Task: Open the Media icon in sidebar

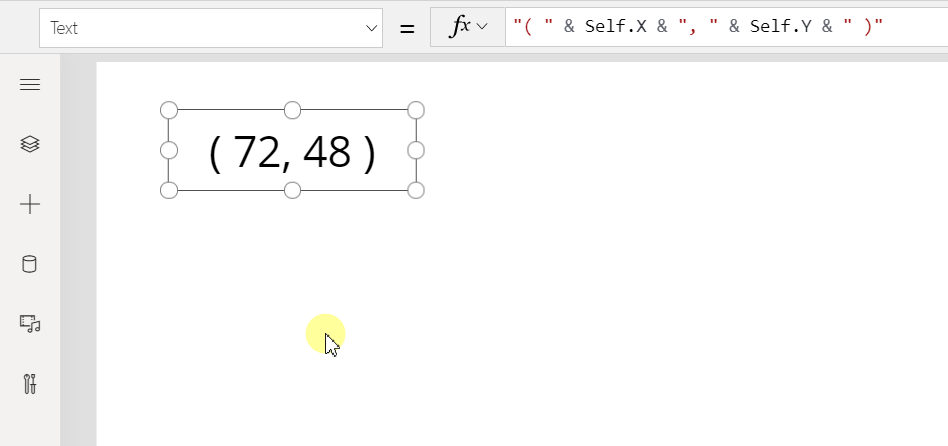Action: click(x=30, y=323)
